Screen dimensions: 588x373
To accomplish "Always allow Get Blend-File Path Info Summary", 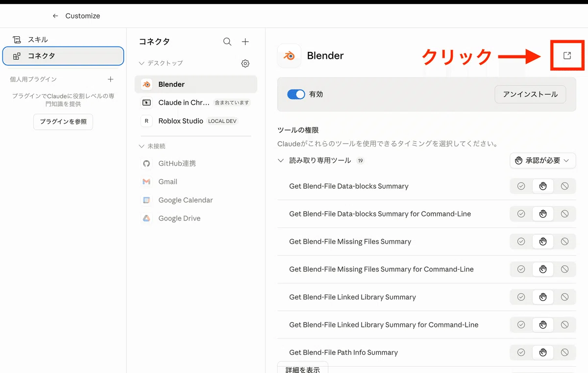I will (521, 352).
